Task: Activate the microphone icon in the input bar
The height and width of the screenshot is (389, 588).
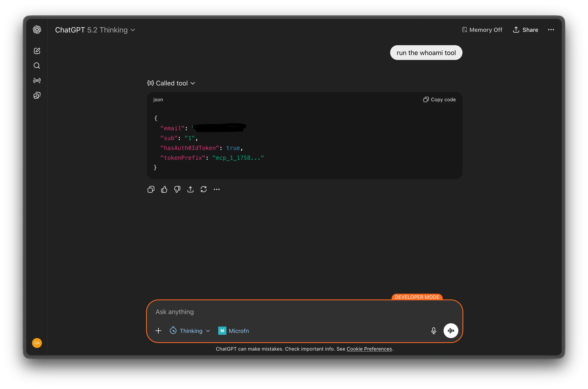Action: click(x=434, y=330)
